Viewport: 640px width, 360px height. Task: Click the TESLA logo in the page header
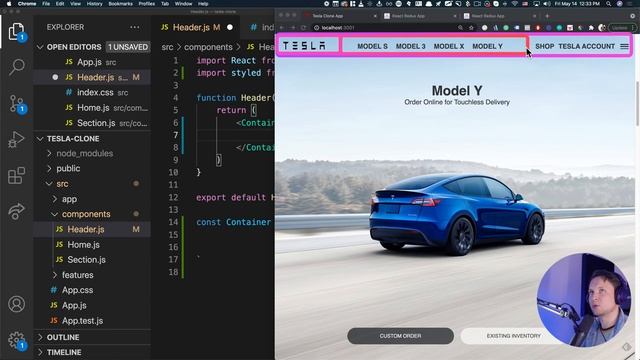(x=304, y=46)
